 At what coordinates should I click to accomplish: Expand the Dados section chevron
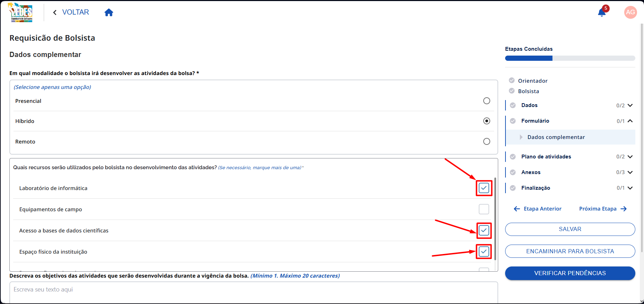click(x=630, y=105)
